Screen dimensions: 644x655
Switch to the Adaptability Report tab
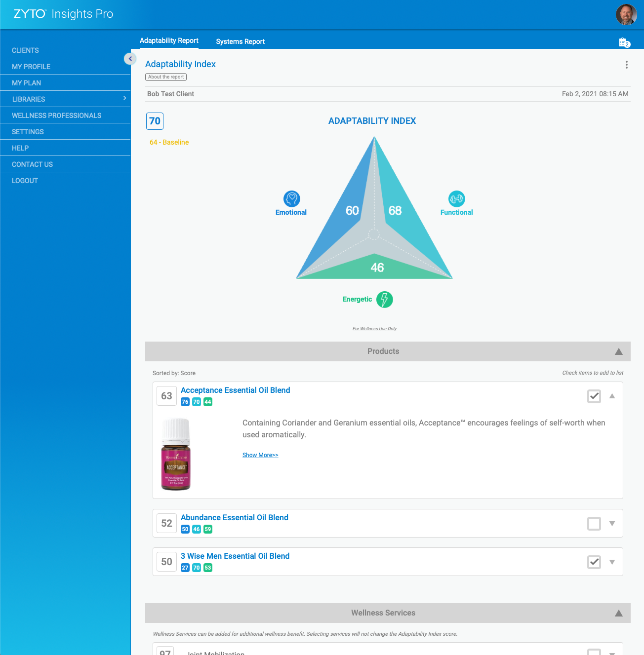click(169, 41)
